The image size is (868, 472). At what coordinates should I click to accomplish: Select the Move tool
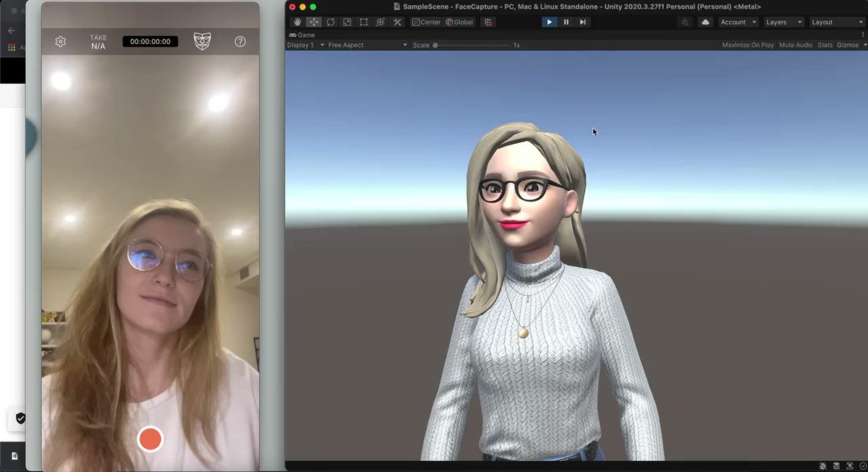[314, 22]
